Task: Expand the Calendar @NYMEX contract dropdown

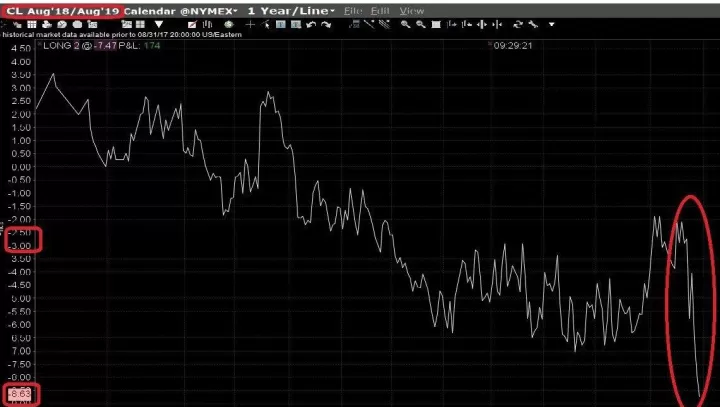Action: [x=180, y=11]
